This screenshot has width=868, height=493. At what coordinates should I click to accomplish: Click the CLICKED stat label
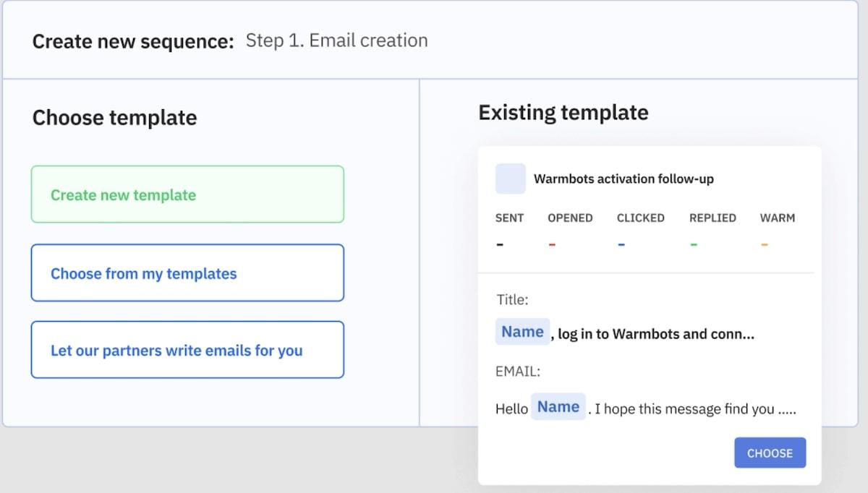pos(640,218)
